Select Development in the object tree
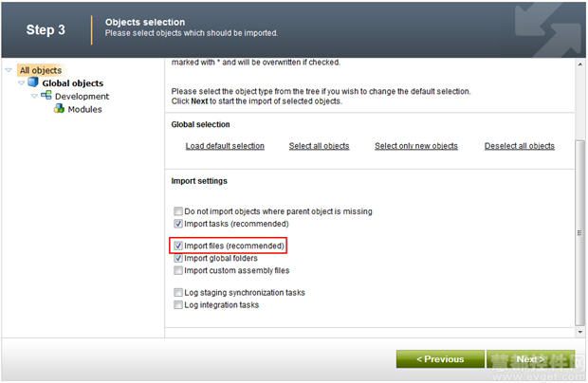588x383 pixels. (82, 97)
